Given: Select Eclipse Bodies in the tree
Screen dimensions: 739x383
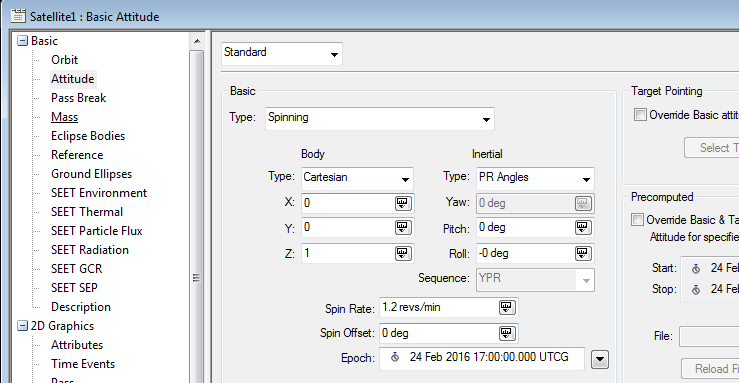Looking at the screenshot, I should pos(88,136).
